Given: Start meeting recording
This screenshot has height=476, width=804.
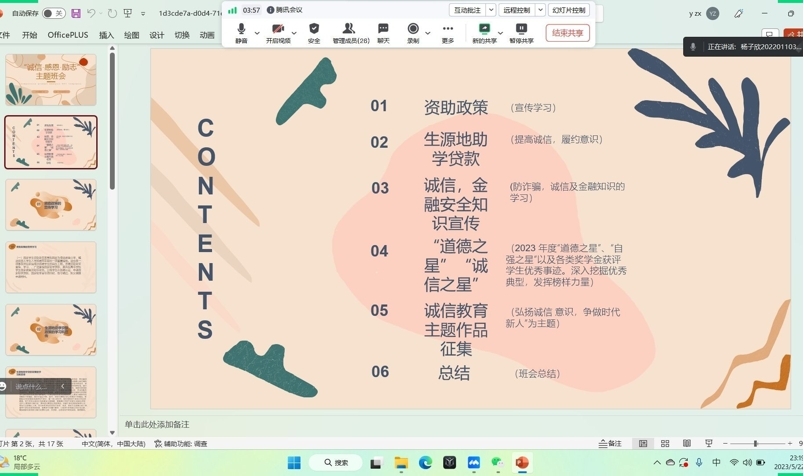Looking at the screenshot, I should (x=413, y=32).
